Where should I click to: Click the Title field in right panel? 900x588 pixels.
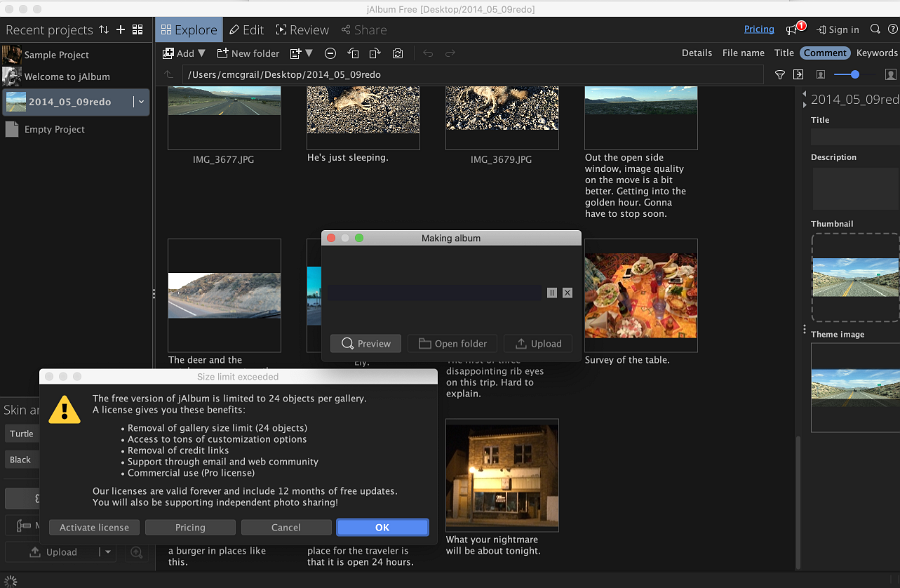(855, 136)
